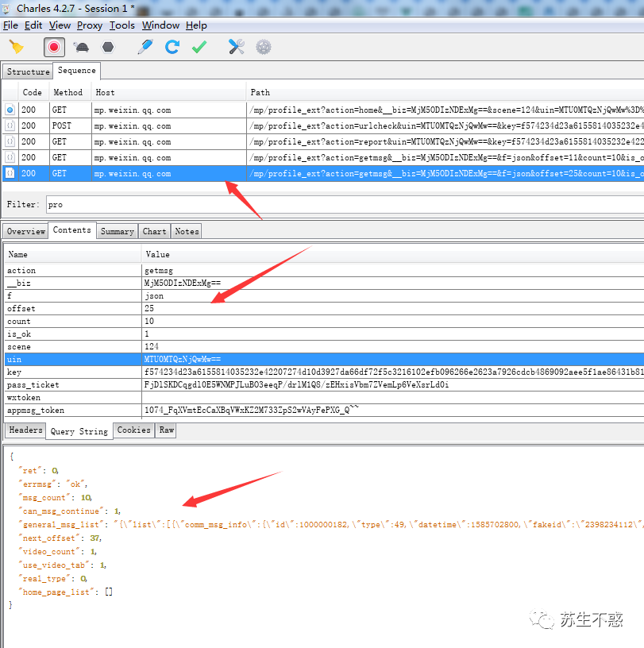Select the count parameter row
Viewport: 644px width, 648px height.
point(324,322)
